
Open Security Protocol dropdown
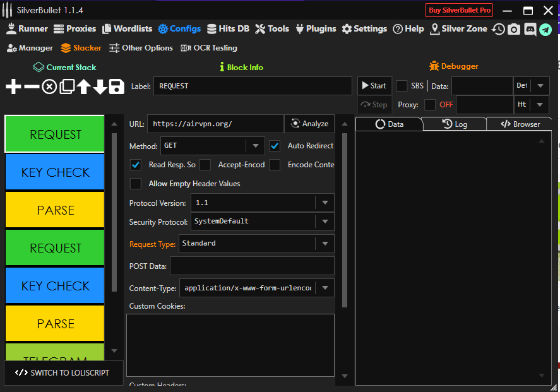pyautogui.click(x=263, y=222)
